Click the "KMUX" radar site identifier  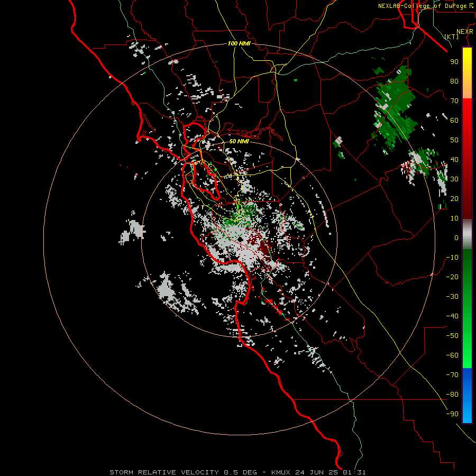281,472
